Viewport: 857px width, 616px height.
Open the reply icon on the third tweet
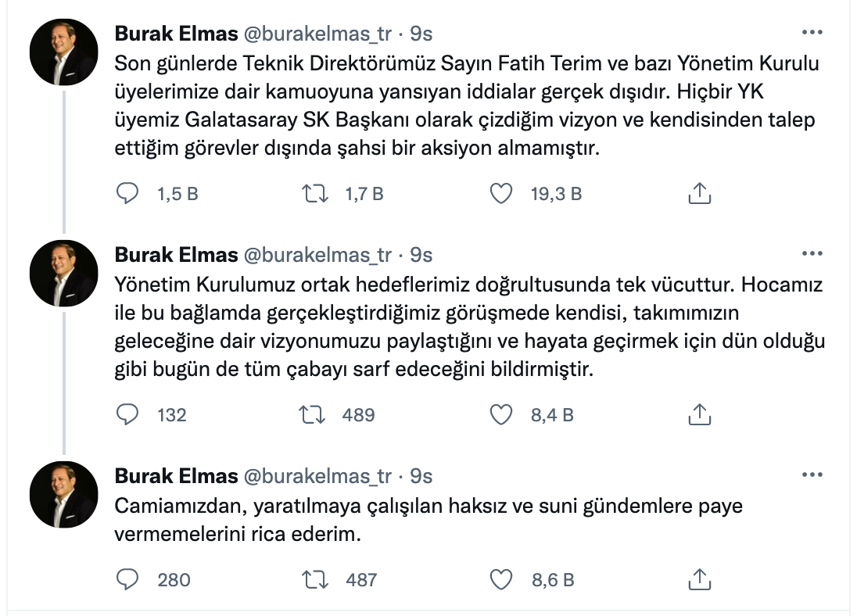click(x=128, y=579)
